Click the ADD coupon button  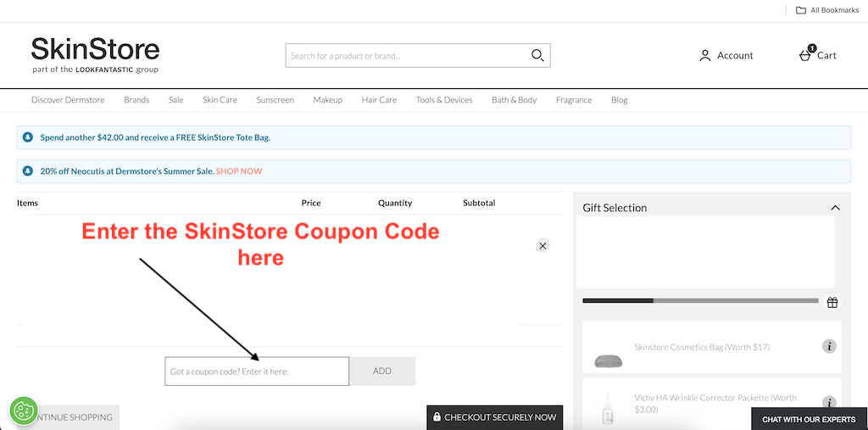pyautogui.click(x=382, y=371)
